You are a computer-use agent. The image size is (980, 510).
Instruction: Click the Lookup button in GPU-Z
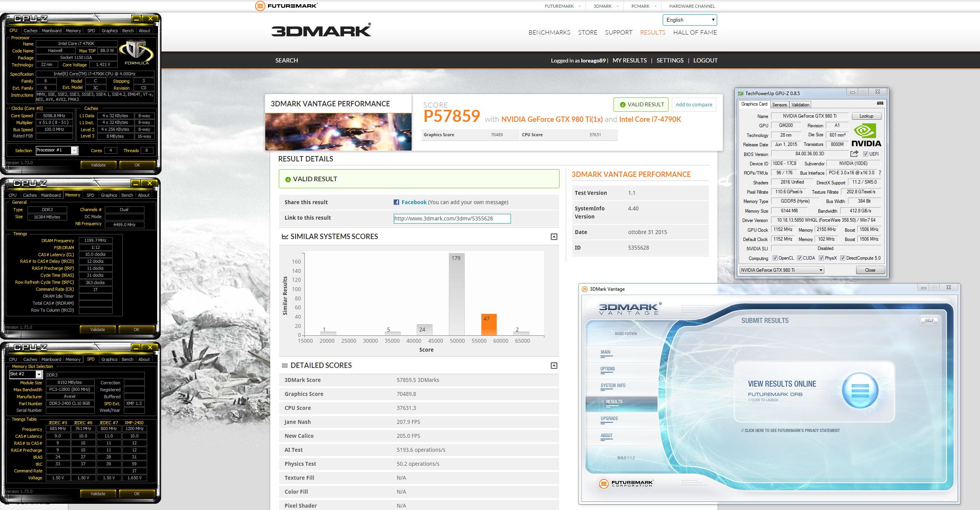[866, 116]
